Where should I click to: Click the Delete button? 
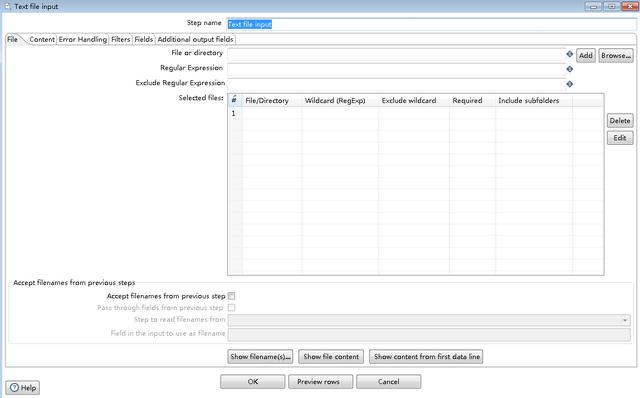point(620,121)
